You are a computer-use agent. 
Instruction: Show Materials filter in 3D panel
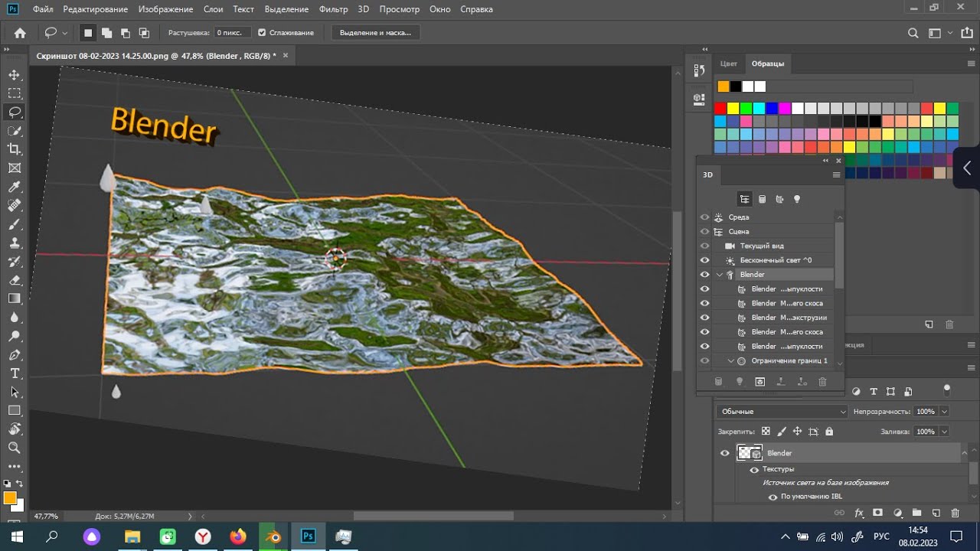(x=779, y=199)
